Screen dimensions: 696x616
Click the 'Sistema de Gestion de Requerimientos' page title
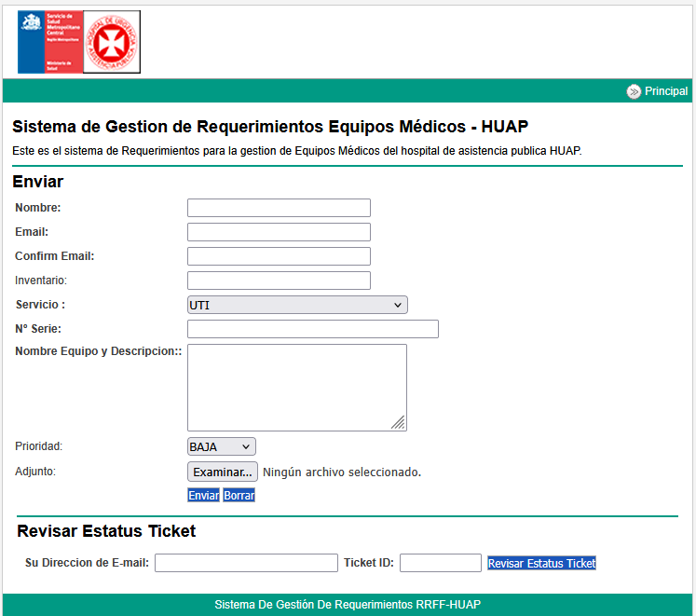[x=270, y=127]
